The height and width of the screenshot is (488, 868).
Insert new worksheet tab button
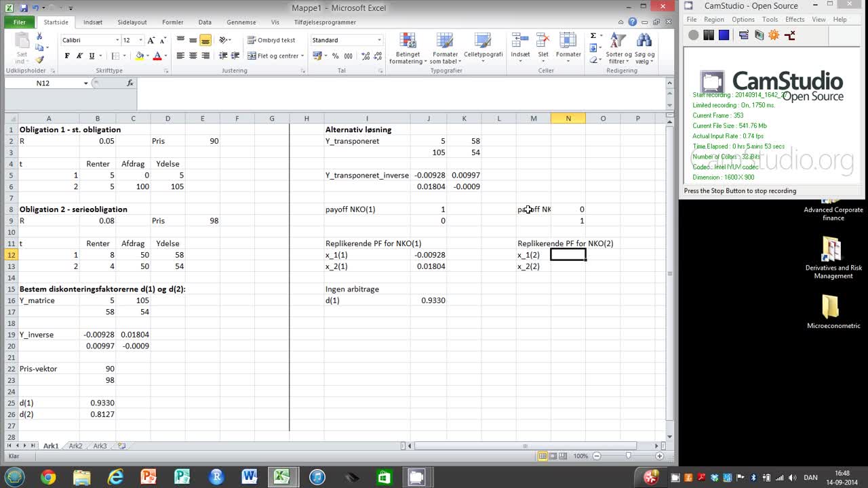(x=121, y=446)
